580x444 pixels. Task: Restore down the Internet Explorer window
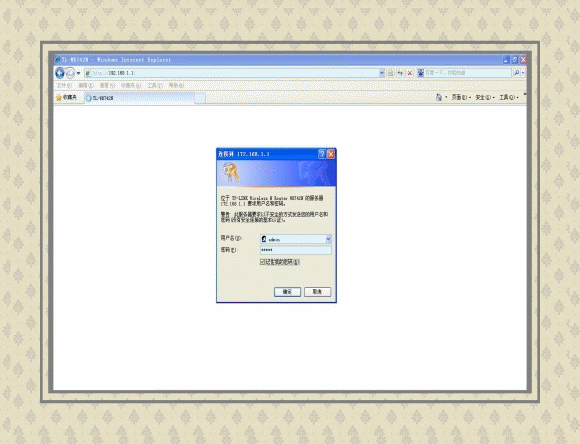click(515, 60)
